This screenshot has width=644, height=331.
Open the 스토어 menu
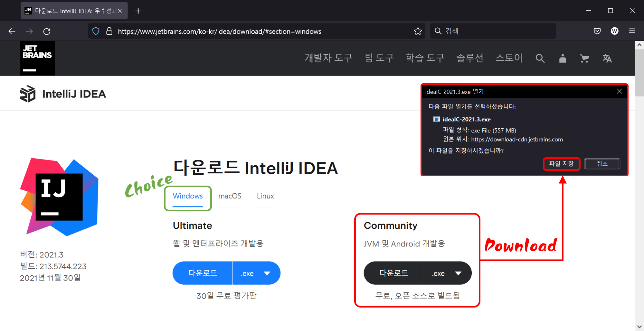click(509, 58)
